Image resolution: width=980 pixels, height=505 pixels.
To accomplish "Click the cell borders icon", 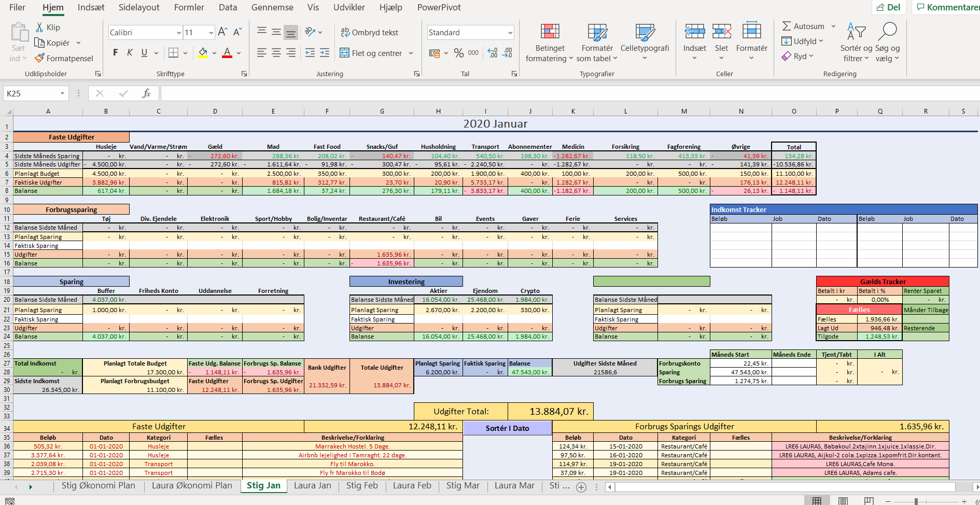I will [174, 52].
